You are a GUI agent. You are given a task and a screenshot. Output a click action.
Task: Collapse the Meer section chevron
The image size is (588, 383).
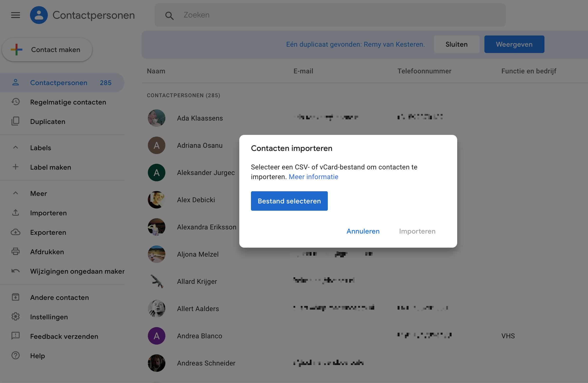pyautogui.click(x=15, y=193)
